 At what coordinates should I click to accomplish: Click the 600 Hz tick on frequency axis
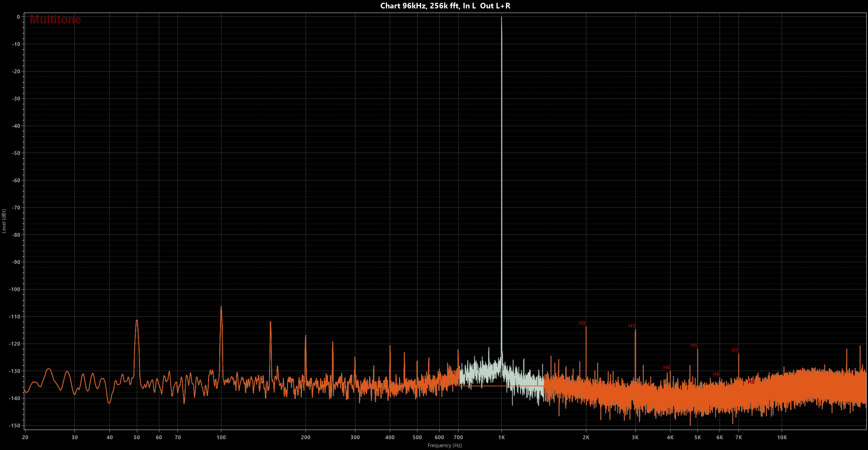pos(439,437)
